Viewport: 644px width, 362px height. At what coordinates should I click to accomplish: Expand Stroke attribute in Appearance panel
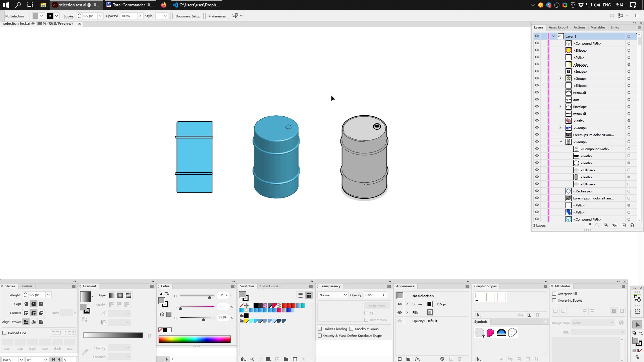pyautogui.click(x=407, y=304)
